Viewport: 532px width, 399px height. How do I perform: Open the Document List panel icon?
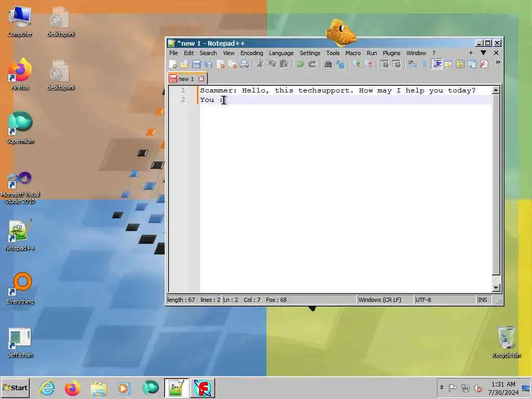[x=472, y=64]
